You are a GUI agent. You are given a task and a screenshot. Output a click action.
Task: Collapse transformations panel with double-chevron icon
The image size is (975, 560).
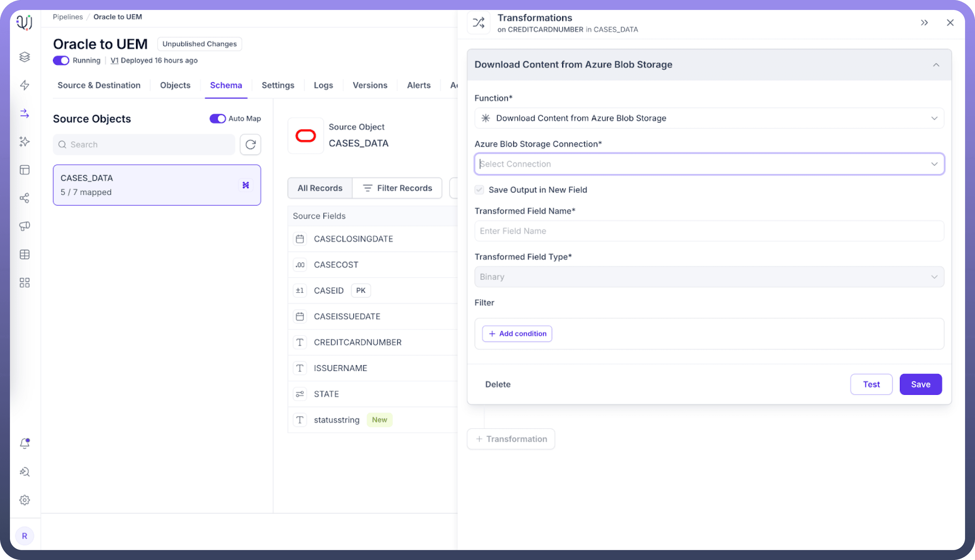pos(924,23)
